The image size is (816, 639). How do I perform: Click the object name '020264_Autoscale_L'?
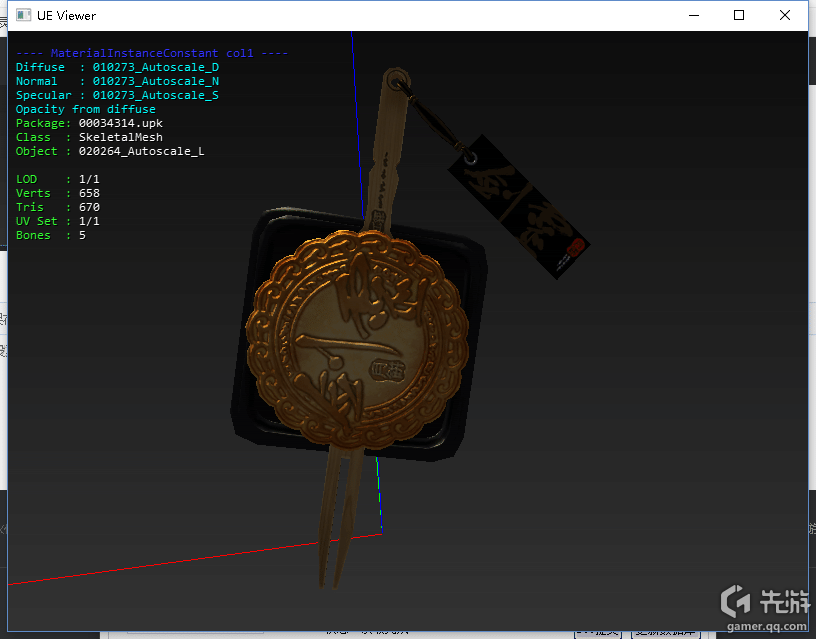(x=142, y=151)
